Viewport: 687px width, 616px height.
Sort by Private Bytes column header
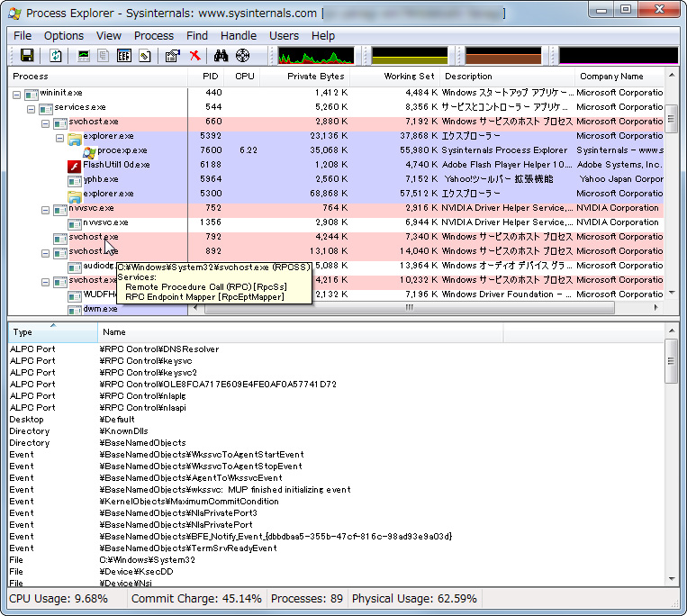tap(305, 77)
